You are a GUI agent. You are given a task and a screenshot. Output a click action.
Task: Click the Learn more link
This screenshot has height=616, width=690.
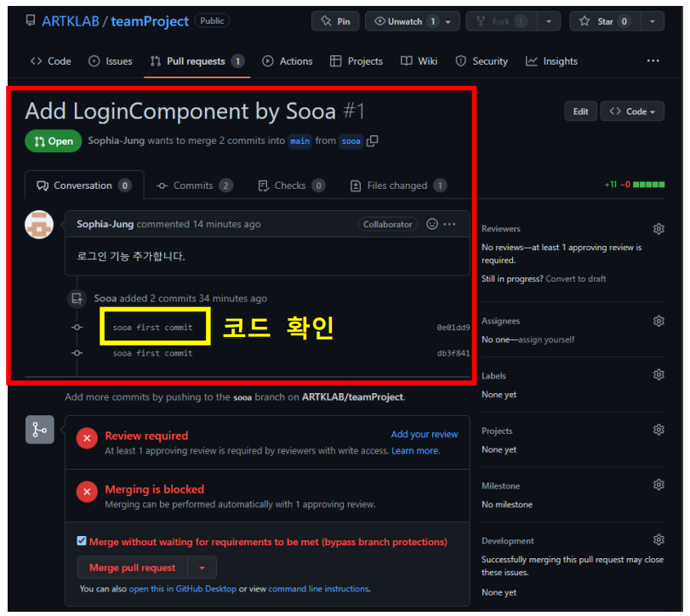pos(415,451)
